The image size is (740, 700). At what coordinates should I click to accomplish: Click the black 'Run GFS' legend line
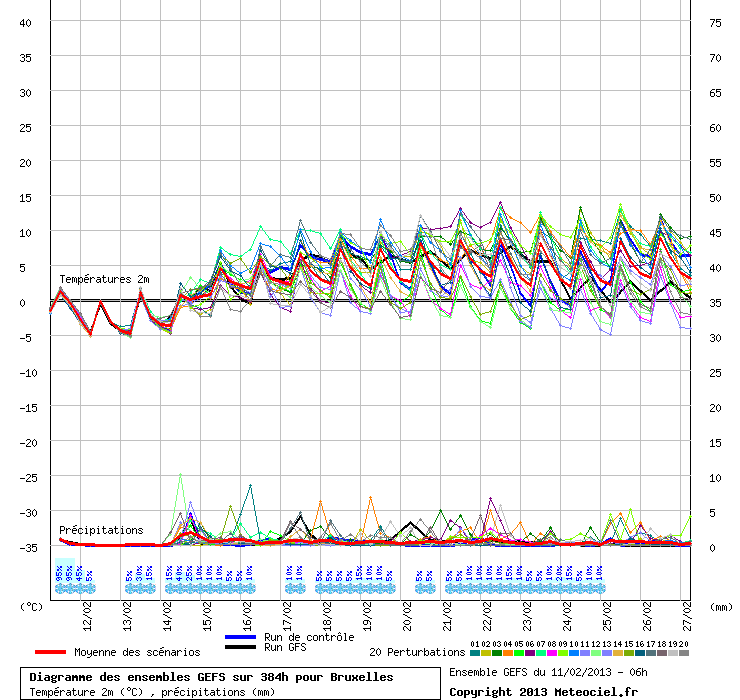[x=240, y=647]
